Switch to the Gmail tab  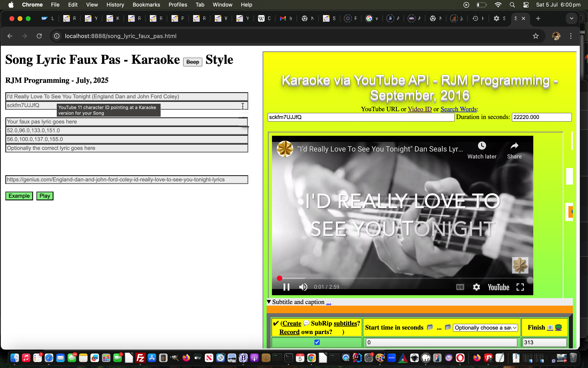click(286, 18)
